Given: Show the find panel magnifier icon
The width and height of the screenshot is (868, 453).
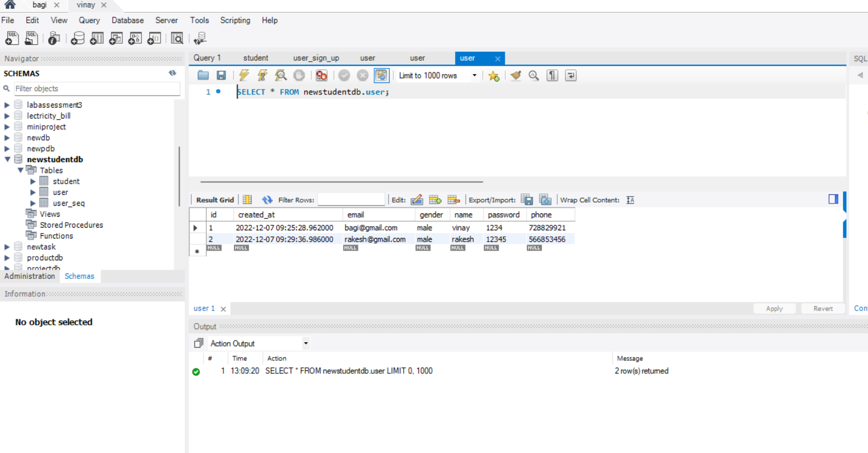Looking at the screenshot, I should pyautogui.click(x=534, y=75).
